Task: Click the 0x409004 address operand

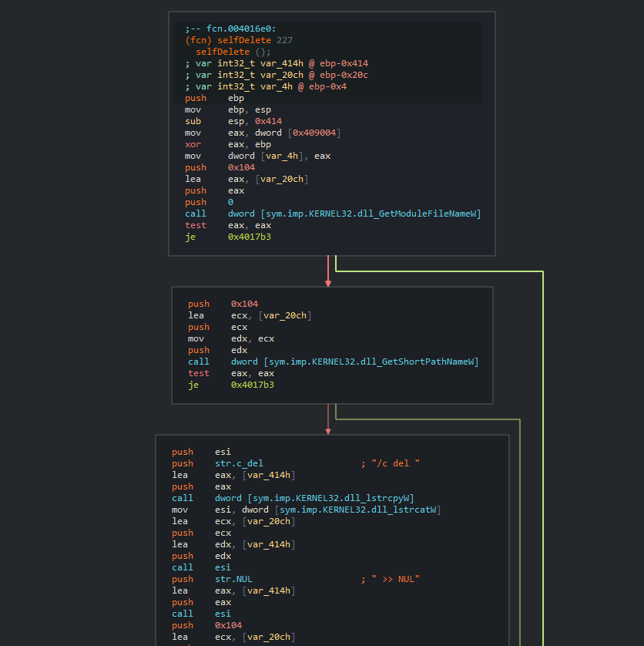Action: pos(314,133)
